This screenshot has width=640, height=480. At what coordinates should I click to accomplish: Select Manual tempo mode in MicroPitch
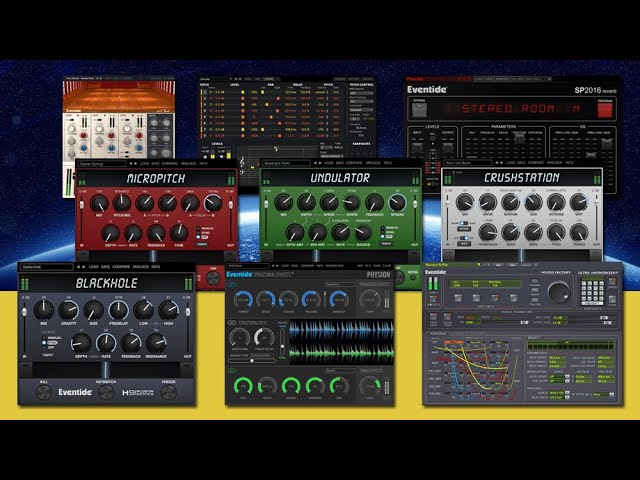[205, 229]
